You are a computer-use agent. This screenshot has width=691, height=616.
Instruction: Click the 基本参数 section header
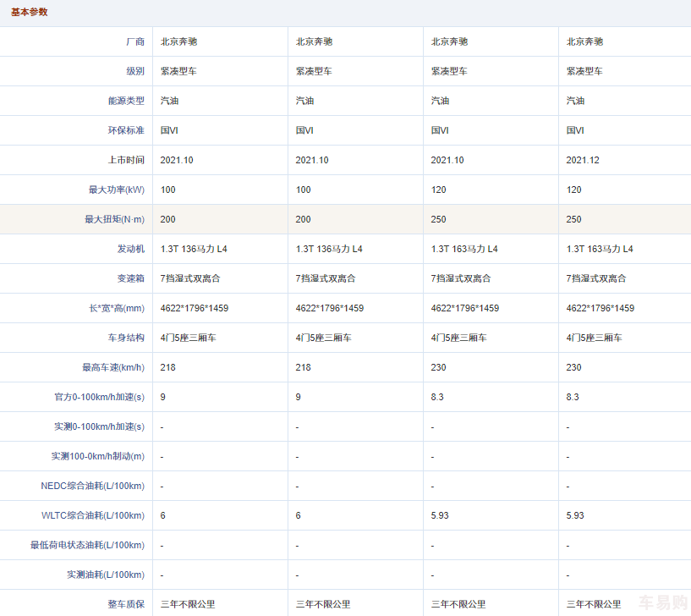(29, 13)
